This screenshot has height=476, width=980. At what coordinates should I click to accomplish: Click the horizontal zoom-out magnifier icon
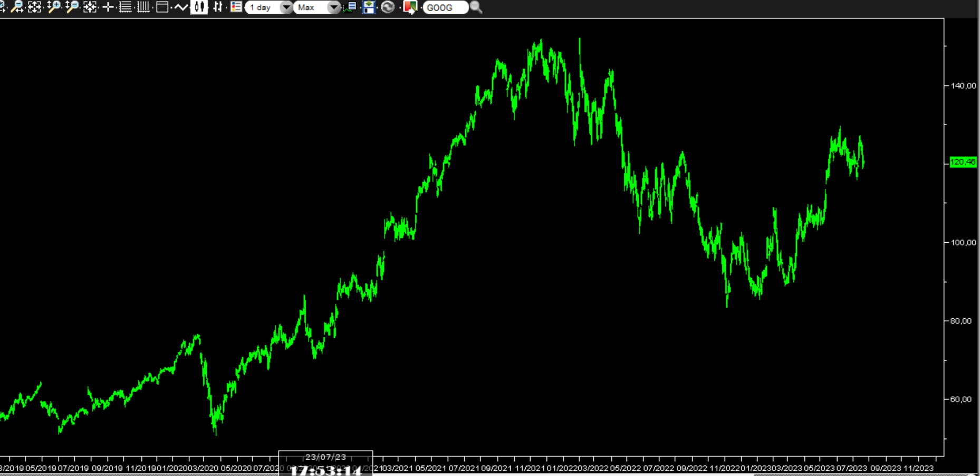click(x=17, y=7)
